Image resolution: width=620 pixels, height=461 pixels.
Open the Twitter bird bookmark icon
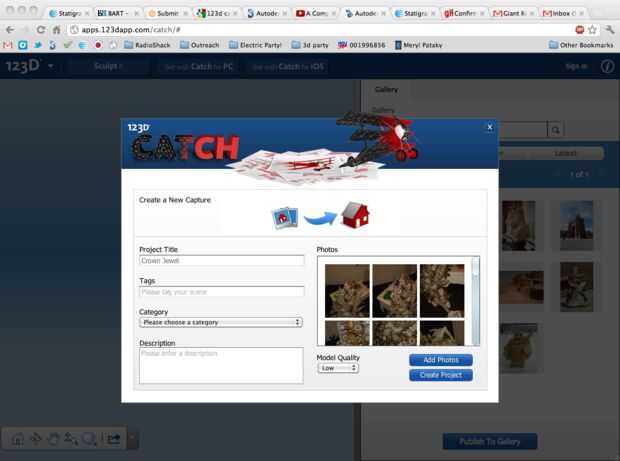pos(38,45)
